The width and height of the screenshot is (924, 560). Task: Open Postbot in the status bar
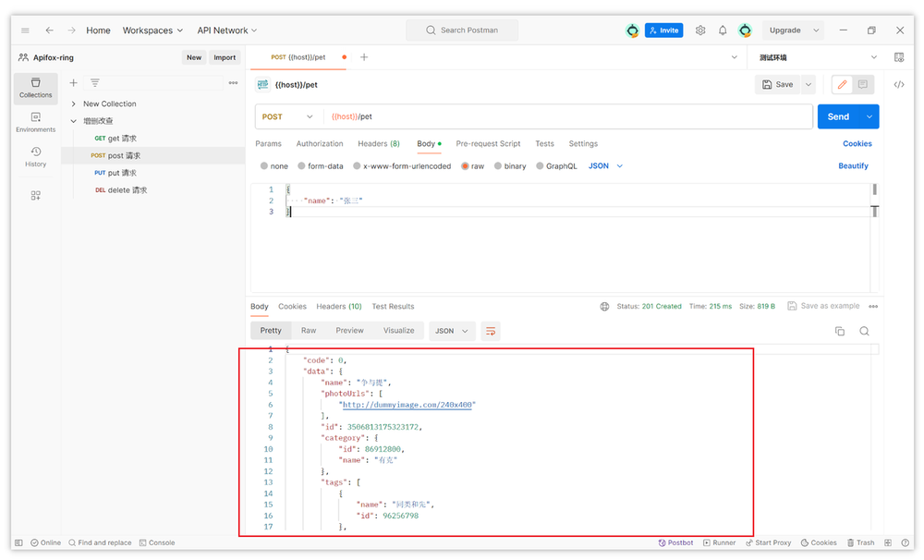click(x=675, y=543)
